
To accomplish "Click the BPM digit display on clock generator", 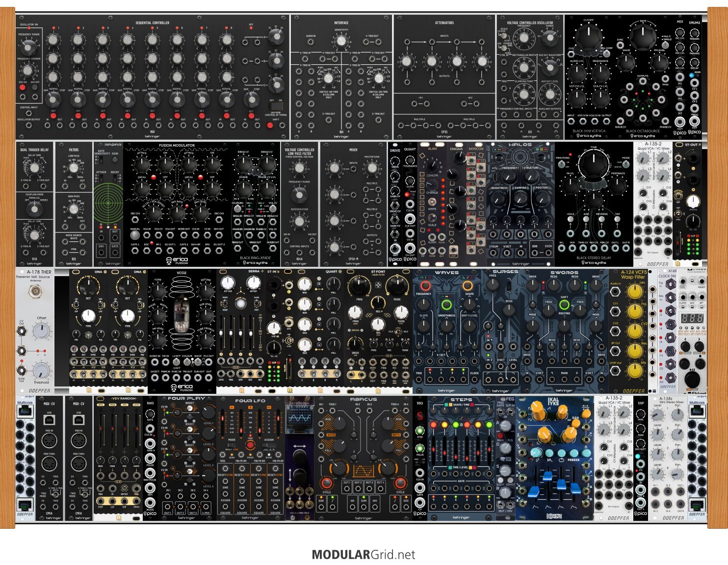I will pos(691,318).
